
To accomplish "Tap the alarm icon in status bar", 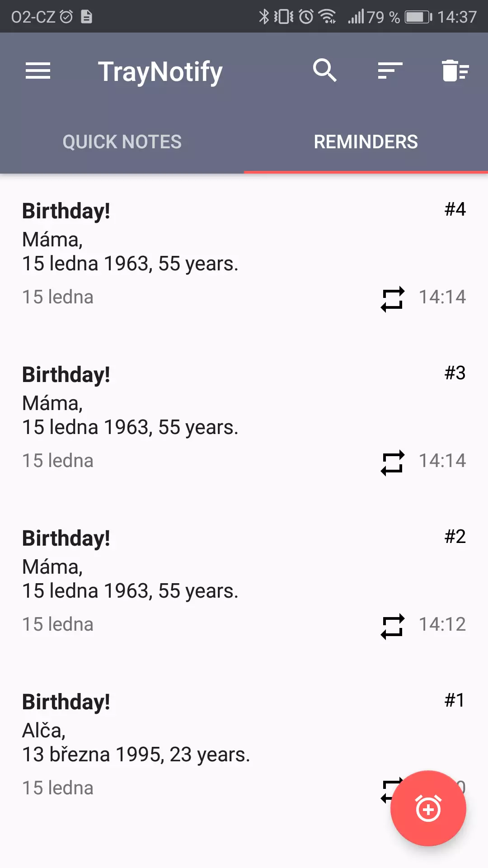I will tap(306, 17).
